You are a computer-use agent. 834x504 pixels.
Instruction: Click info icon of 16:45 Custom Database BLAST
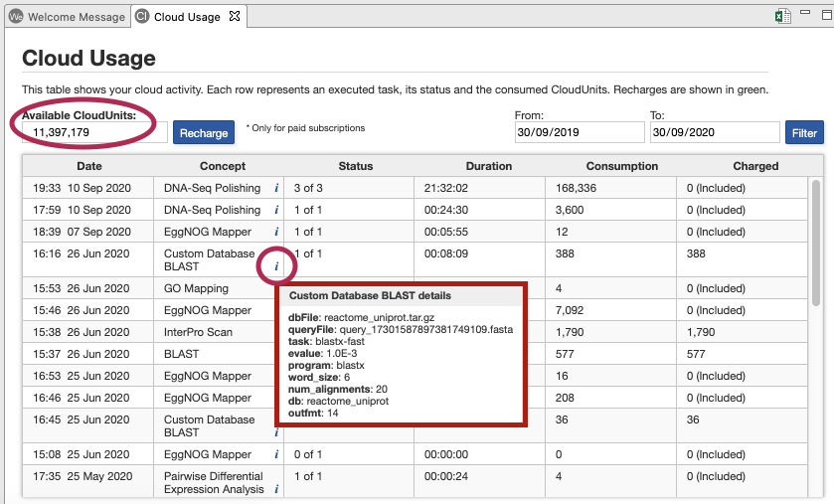tap(276, 432)
